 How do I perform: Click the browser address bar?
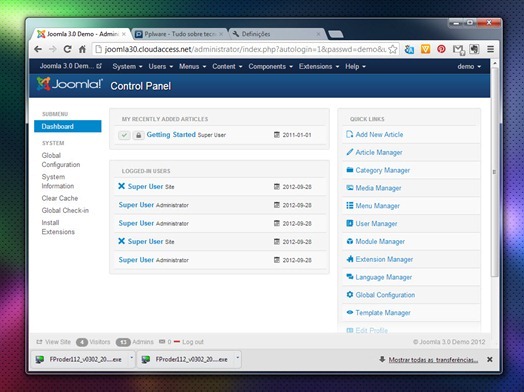[x=245, y=49]
